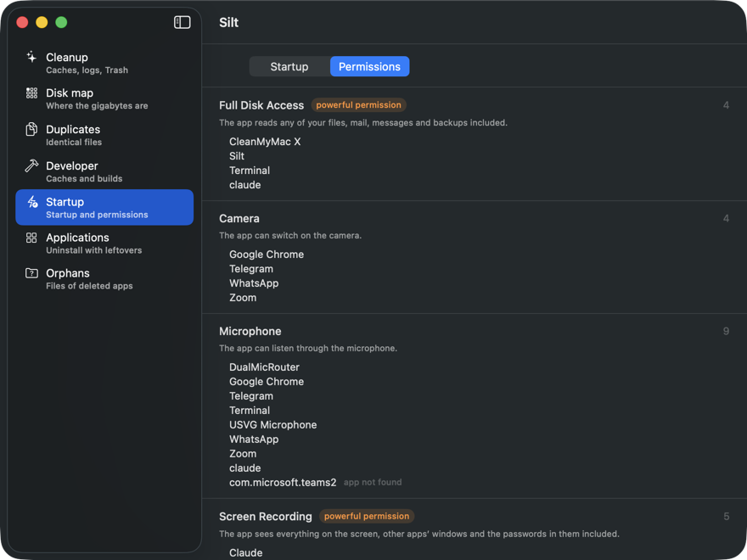The height and width of the screenshot is (560, 747).
Task: Select Telegram under Microphone
Action: point(251,395)
